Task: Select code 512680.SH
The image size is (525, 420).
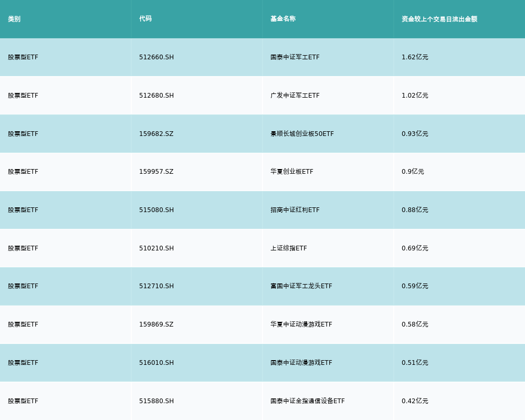Action: coord(156,96)
